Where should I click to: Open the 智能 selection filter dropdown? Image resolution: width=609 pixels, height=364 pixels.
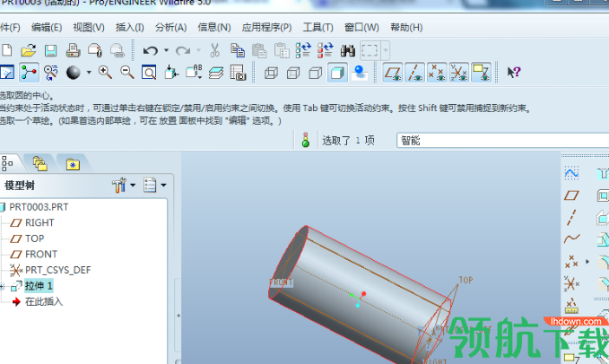(503, 140)
